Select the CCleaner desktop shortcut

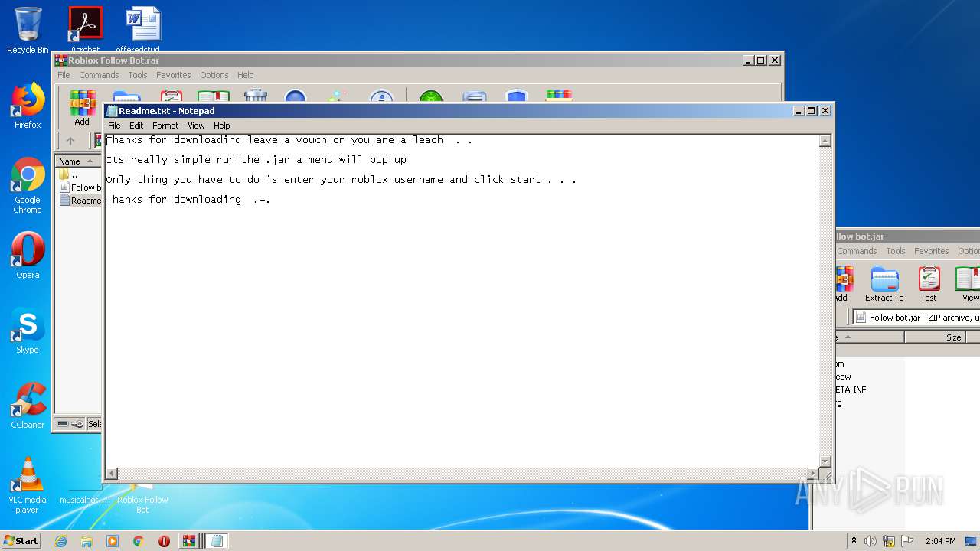(28, 406)
